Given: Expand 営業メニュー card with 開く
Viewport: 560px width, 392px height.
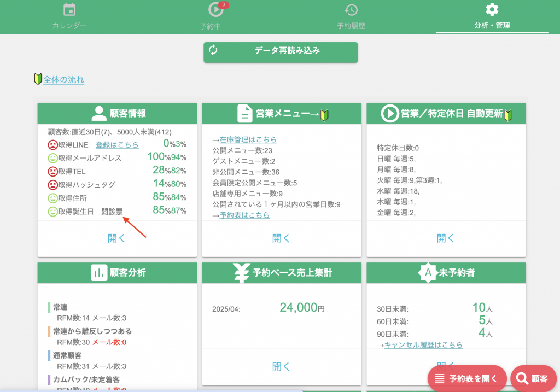Looking at the screenshot, I should 281,238.
